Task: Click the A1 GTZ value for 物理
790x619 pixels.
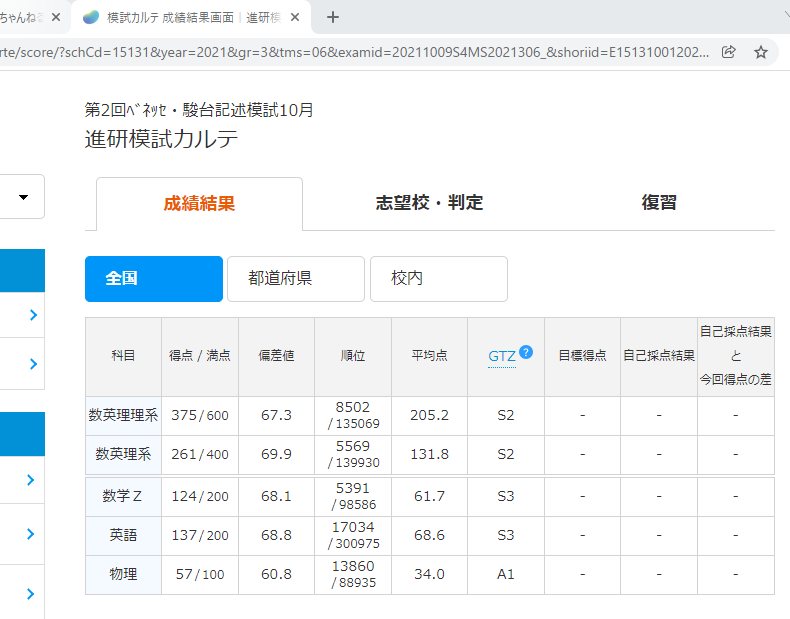Action: click(506, 574)
